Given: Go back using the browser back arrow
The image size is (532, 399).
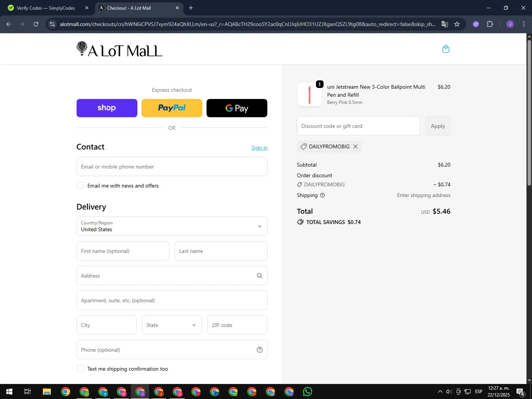Looking at the screenshot, I should pyautogui.click(x=9, y=24).
